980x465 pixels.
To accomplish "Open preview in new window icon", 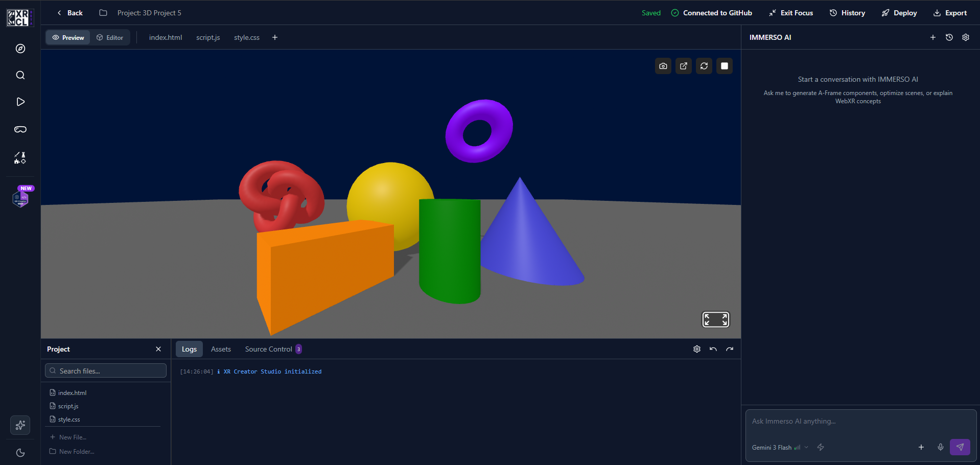I will point(683,66).
